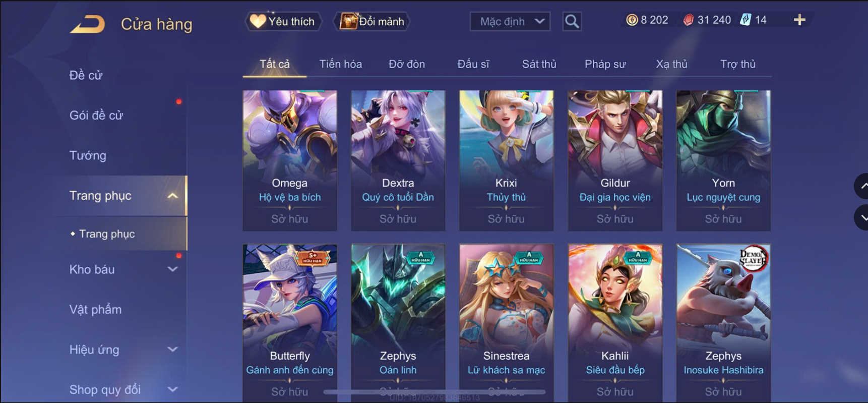Click the back arrow beside Cửa hàng
868x403 pixels.
pyautogui.click(x=88, y=24)
